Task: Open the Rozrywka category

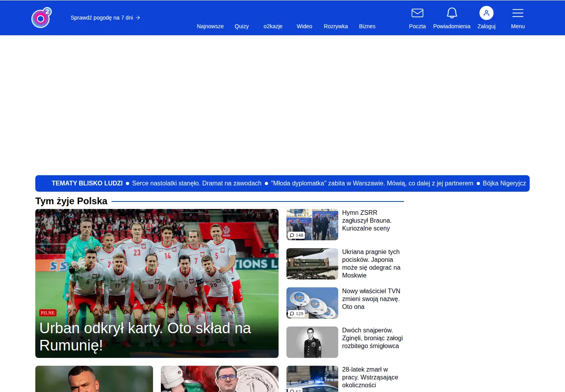Action: tap(336, 26)
